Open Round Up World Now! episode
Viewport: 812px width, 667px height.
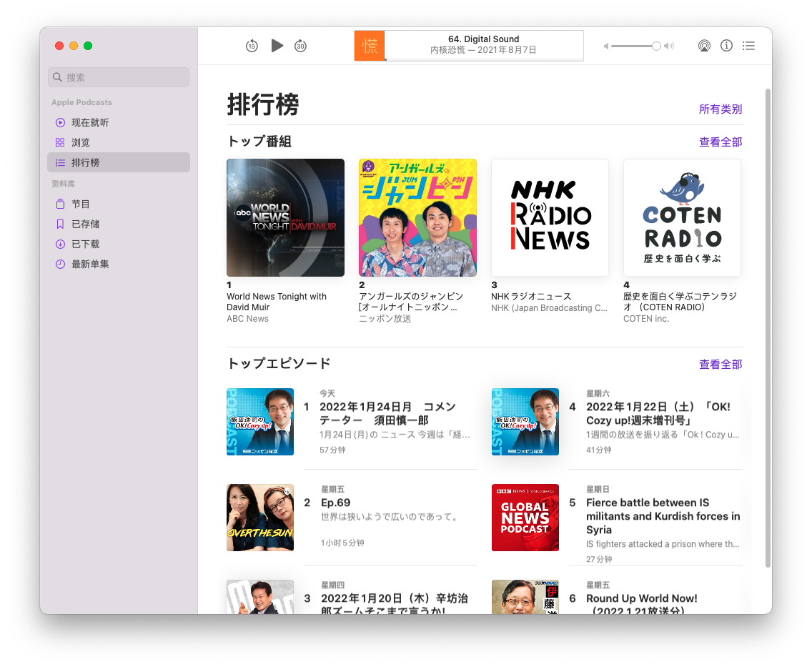tap(642, 604)
